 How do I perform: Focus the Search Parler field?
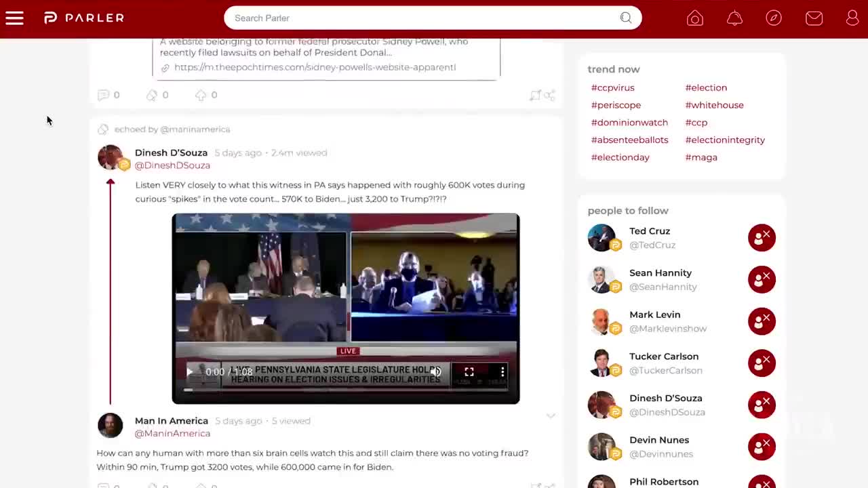[x=433, y=18]
